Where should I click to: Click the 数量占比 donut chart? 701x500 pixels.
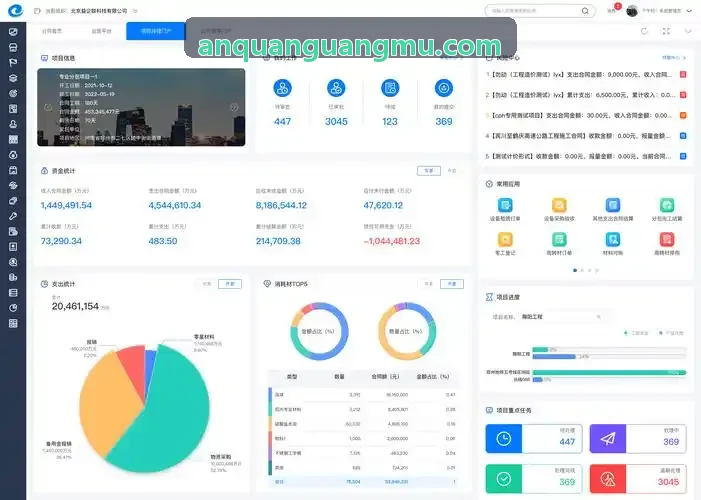(406, 331)
